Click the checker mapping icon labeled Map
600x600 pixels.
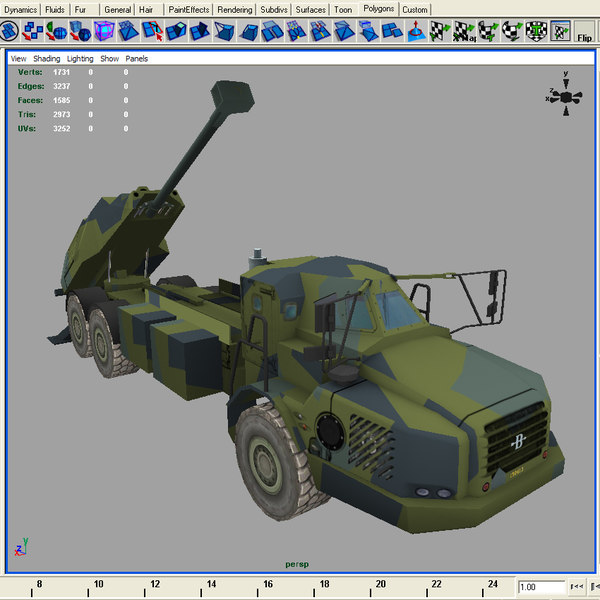(x=464, y=31)
